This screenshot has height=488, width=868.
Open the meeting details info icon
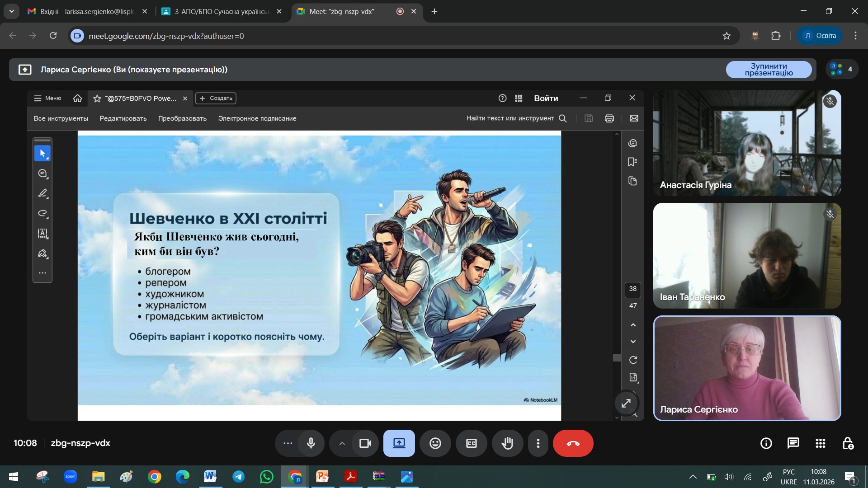pyautogui.click(x=766, y=443)
